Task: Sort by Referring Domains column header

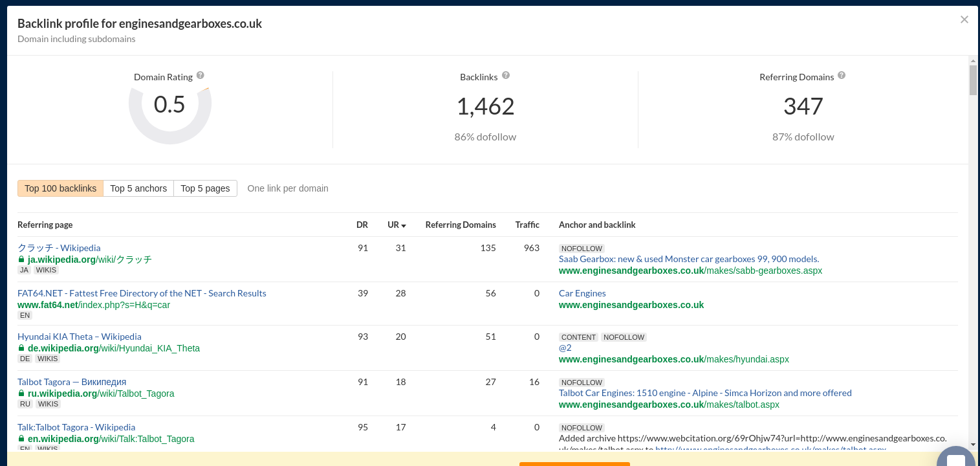Action: tap(460, 225)
